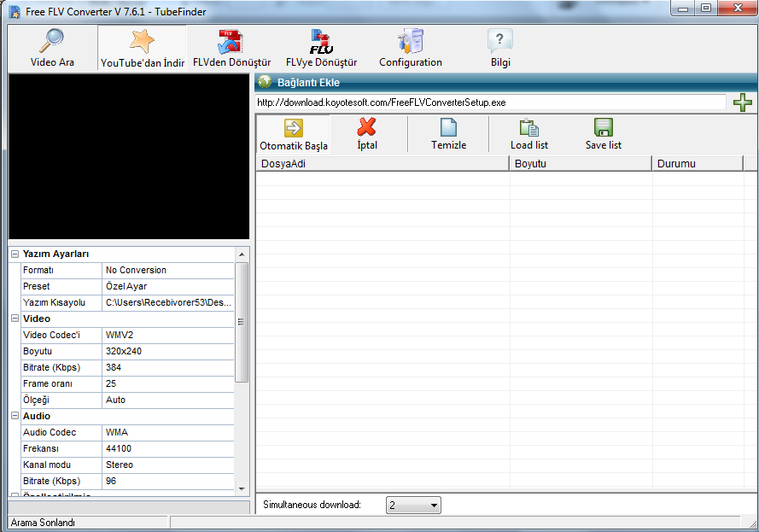Screen dimensions: 759x532
Task: Open the Video Ara search tool
Action: coord(52,48)
